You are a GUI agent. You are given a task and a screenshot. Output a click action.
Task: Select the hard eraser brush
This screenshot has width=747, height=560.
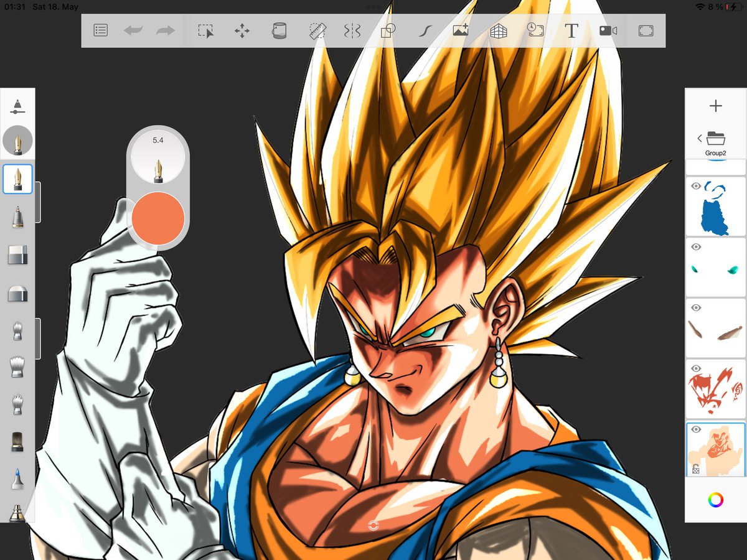(x=18, y=254)
